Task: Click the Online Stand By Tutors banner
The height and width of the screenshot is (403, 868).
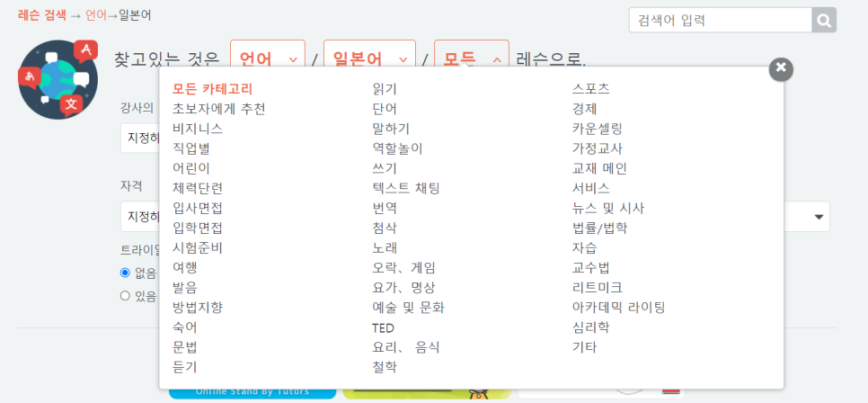Action: (252, 394)
